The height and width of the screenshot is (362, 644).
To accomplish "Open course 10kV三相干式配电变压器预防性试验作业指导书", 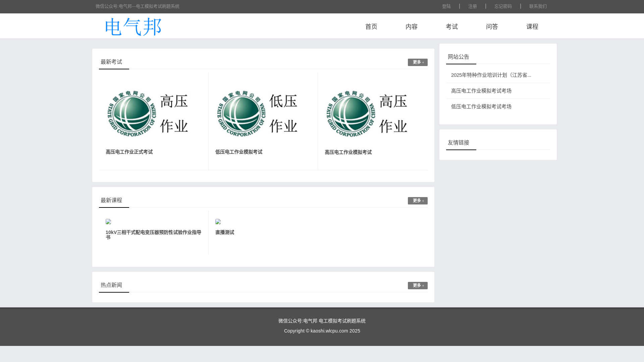I will click(x=154, y=235).
